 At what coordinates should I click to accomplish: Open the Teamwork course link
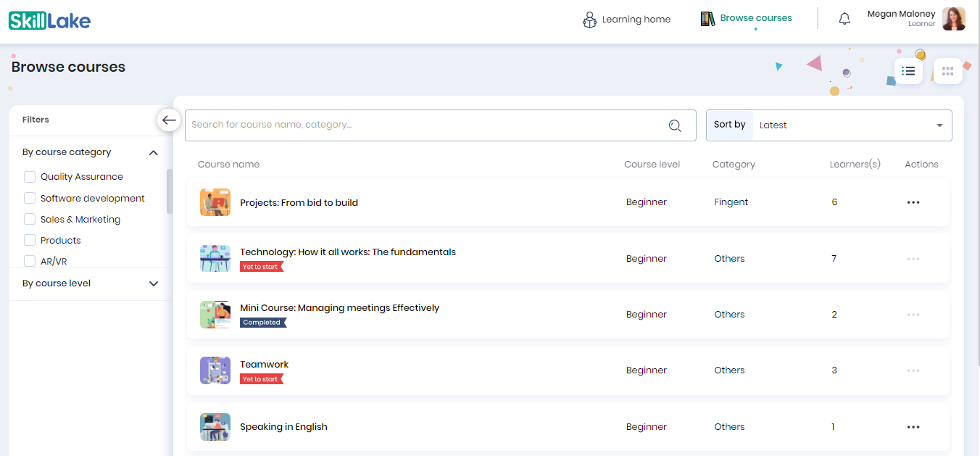(265, 365)
